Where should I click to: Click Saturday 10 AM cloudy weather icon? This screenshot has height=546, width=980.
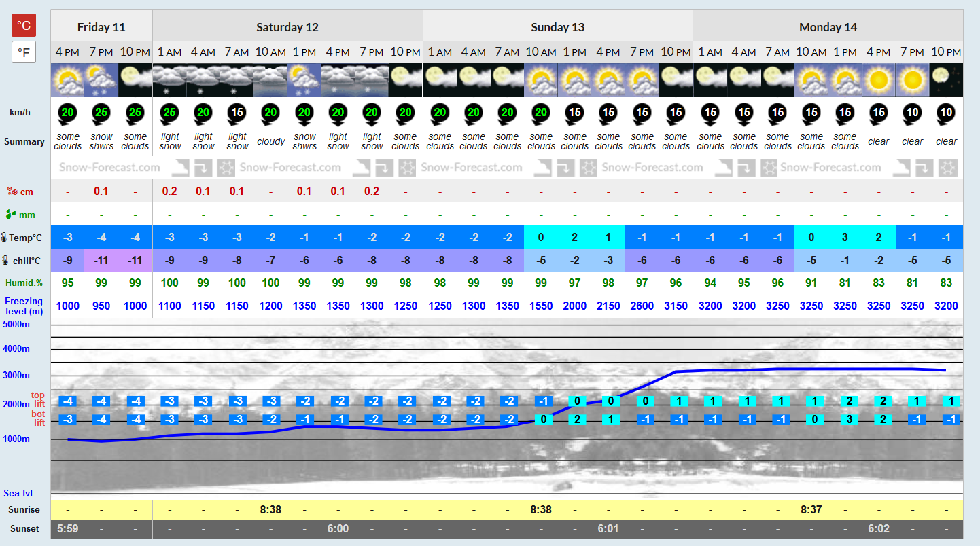point(270,80)
